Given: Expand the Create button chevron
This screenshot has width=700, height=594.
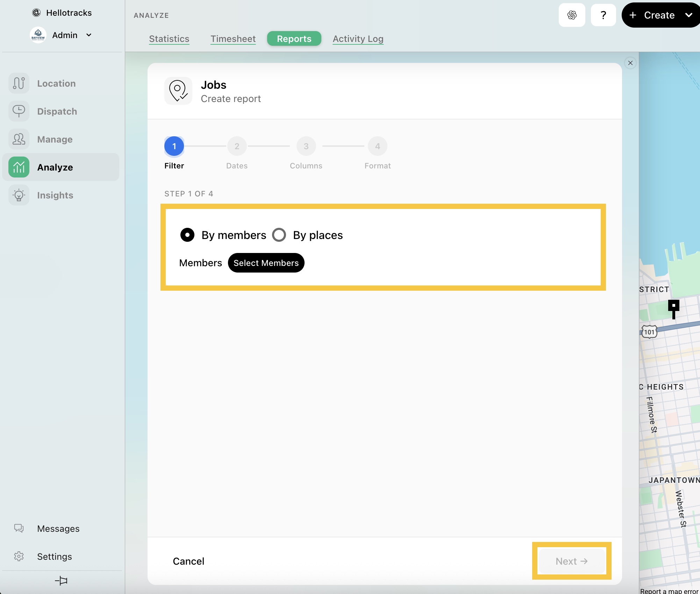Looking at the screenshot, I should click(688, 15).
